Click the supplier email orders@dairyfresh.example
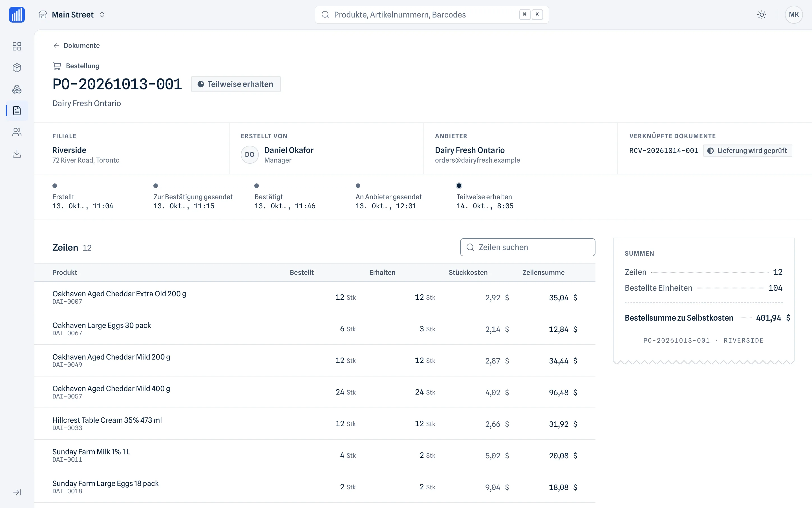Image resolution: width=812 pixels, height=508 pixels. pos(477,160)
